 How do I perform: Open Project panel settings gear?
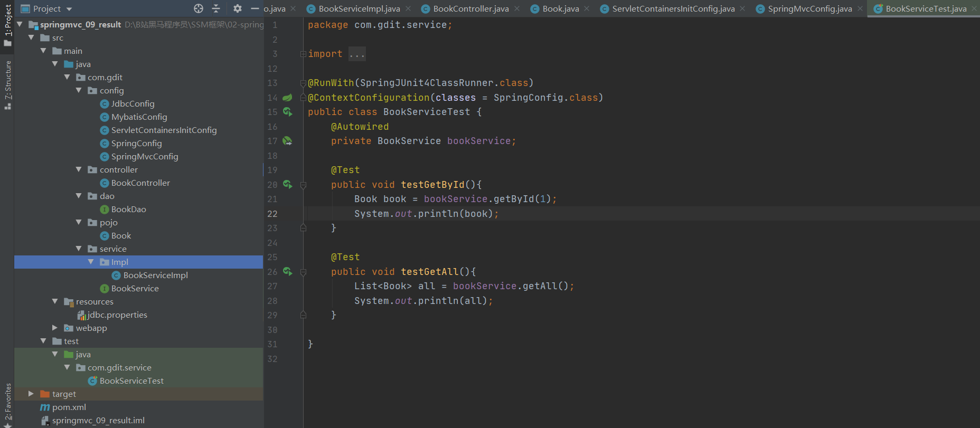point(238,8)
